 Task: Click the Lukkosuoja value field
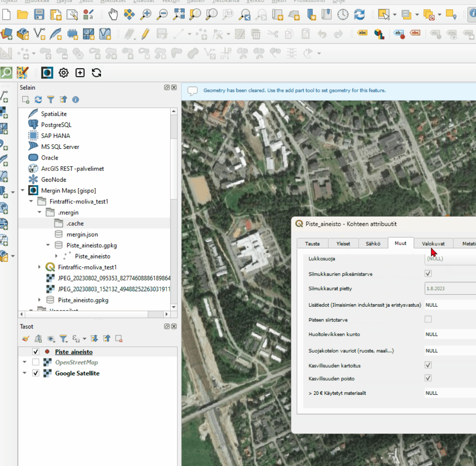point(450,258)
